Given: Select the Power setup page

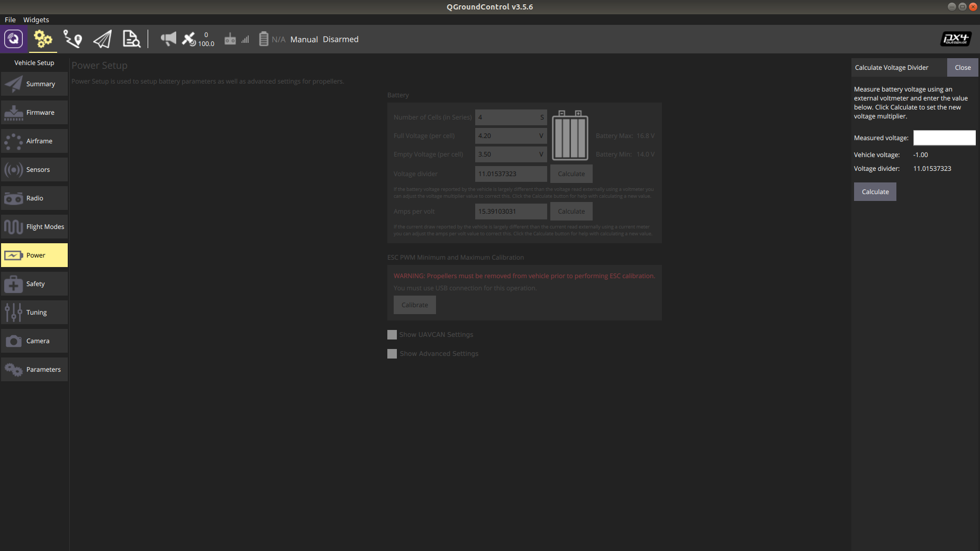Looking at the screenshot, I should [34, 255].
